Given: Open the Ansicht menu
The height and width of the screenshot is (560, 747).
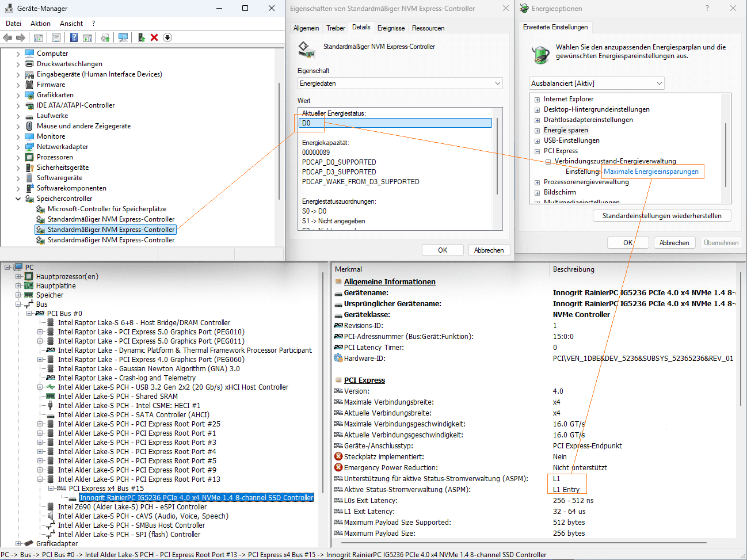Looking at the screenshot, I should click(71, 24).
